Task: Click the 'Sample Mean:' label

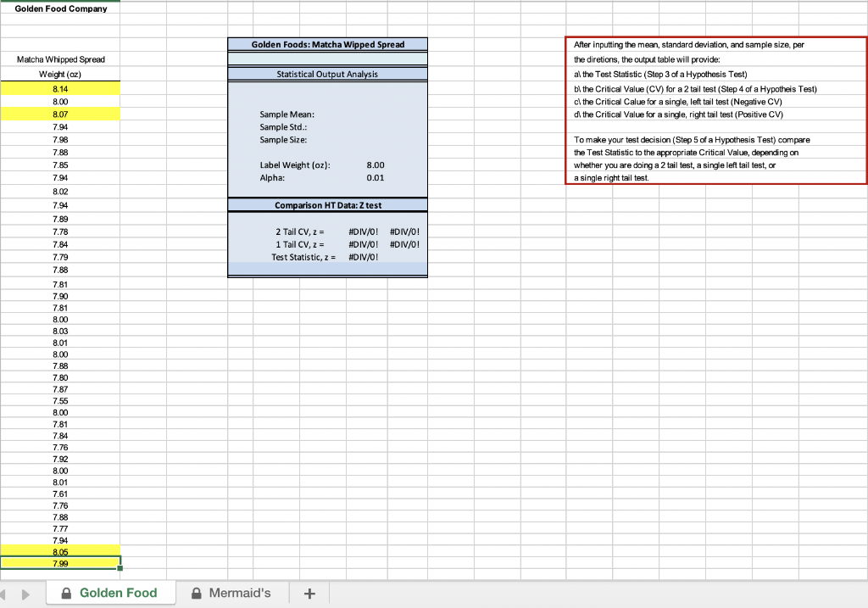Action: (287, 114)
